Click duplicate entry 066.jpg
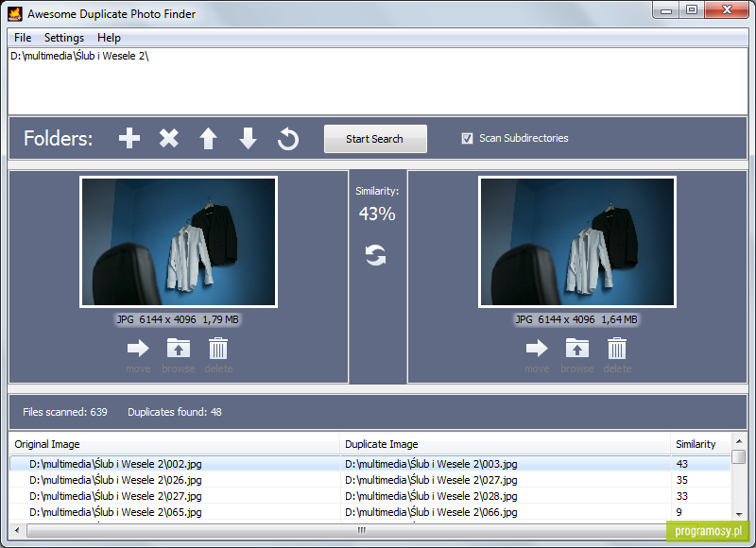Image resolution: width=756 pixels, height=548 pixels. point(431,511)
